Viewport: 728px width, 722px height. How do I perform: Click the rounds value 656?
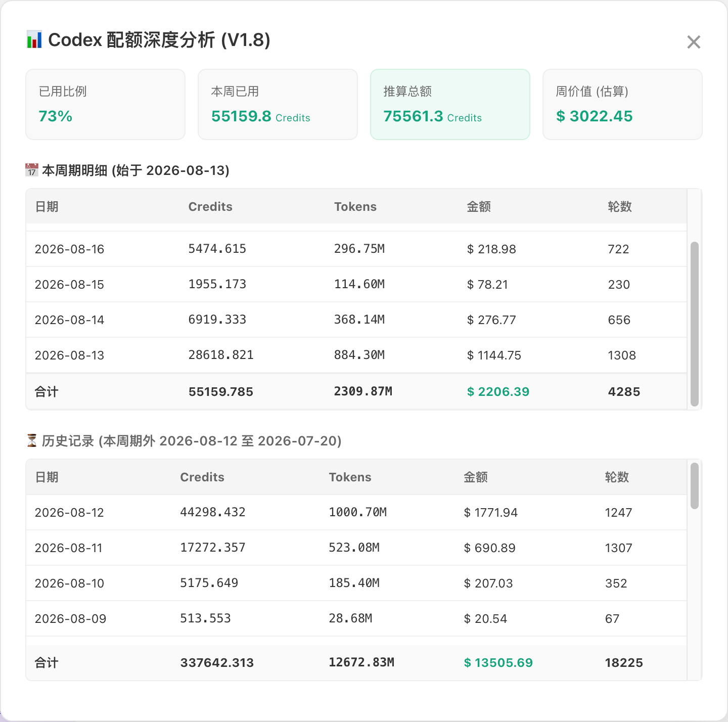pyautogui.click(x=619, y=320)
